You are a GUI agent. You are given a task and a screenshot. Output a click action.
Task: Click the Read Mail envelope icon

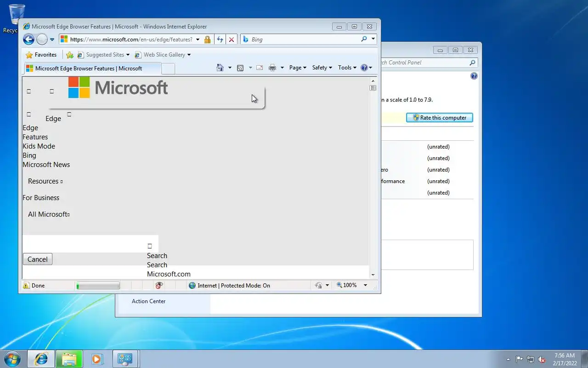(x=260, y=68)
